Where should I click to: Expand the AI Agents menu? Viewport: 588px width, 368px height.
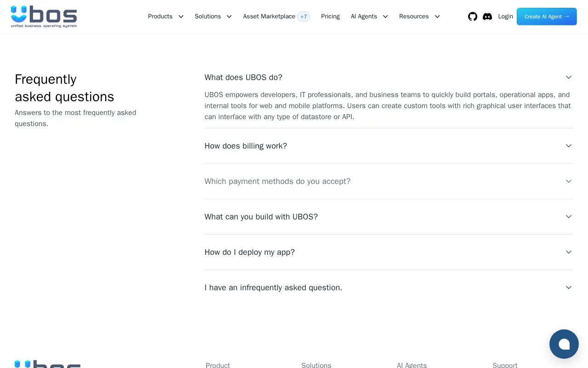click(369, 17)
